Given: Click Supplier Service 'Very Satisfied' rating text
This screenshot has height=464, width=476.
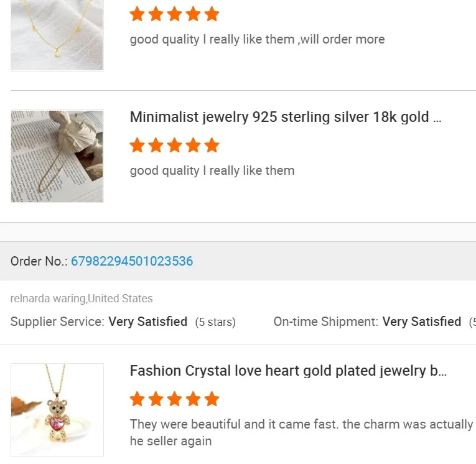Looking at the screenshot, I should [147, 322].
